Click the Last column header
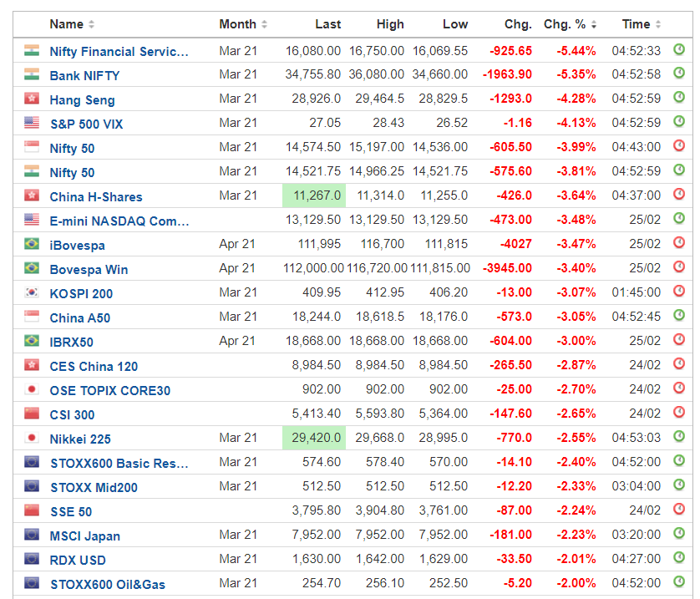This screenshot has width=700, height=599. tap(327, 24)
